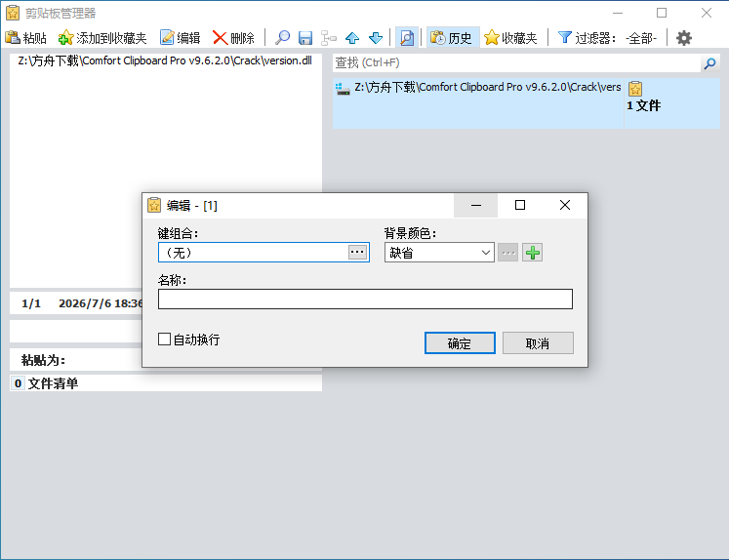The image size is (729, 560).
Task: Open background color dropdown 缺省
Action: (x=439, y=253)
